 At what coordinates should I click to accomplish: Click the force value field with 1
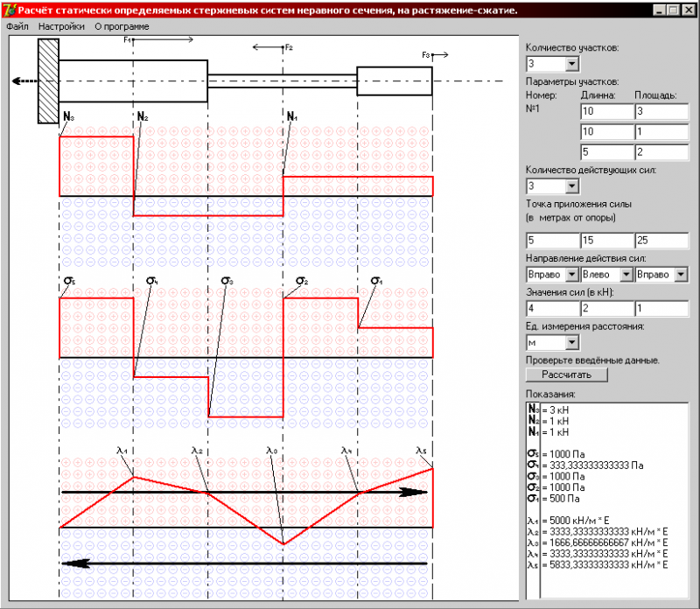tap(661, 308)
